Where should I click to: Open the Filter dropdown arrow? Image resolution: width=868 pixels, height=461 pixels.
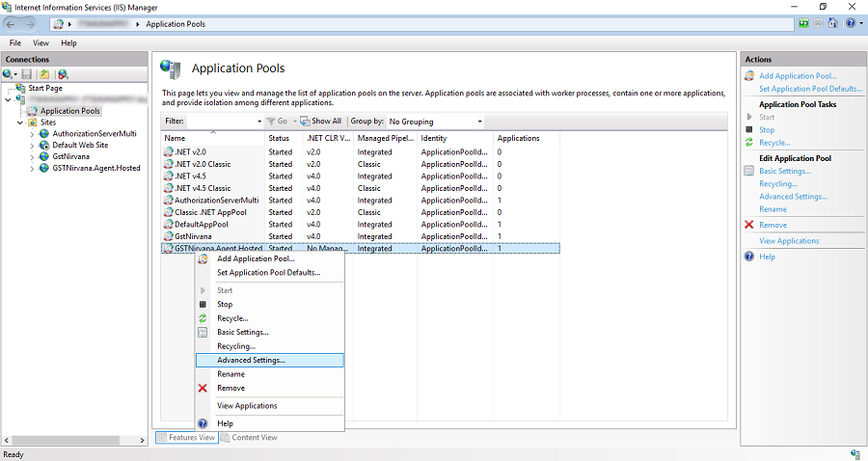pyautogui.click(x=259, y=122)
